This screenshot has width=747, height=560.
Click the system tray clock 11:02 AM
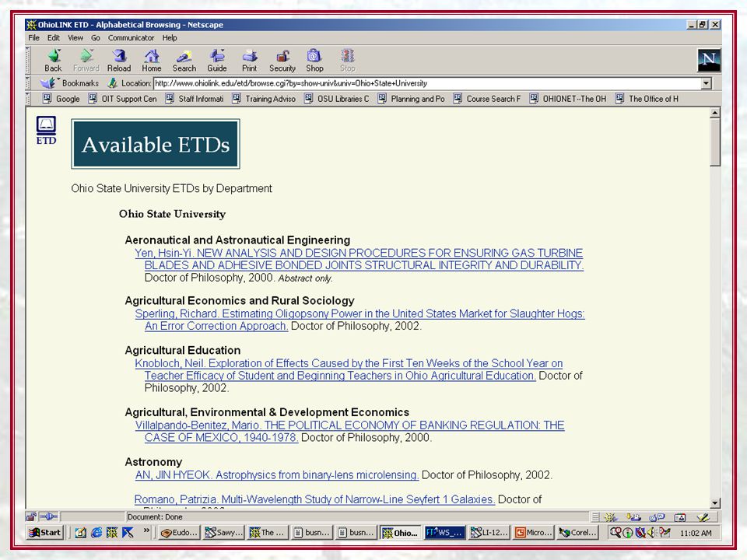pos(696,533)
